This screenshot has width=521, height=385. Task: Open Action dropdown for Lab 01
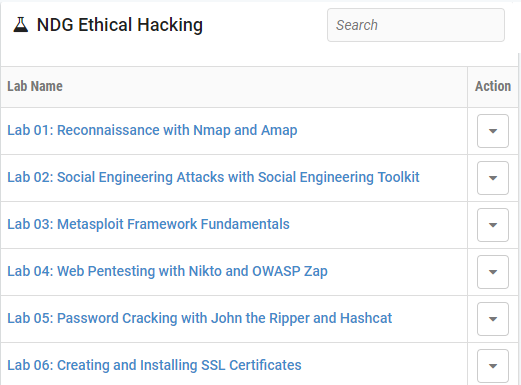point(493,131)
